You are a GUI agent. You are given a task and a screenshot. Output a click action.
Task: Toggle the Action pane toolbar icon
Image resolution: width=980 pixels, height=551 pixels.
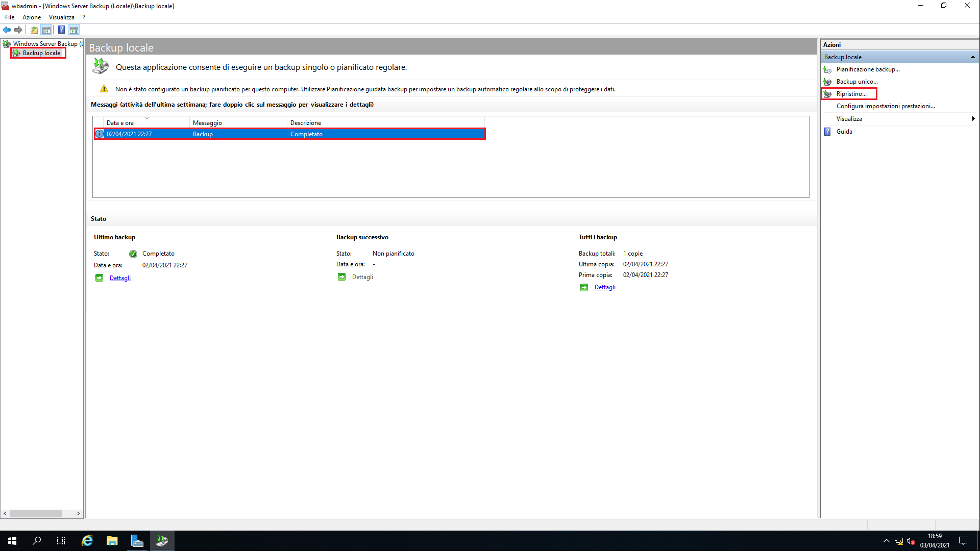point(74,30)
